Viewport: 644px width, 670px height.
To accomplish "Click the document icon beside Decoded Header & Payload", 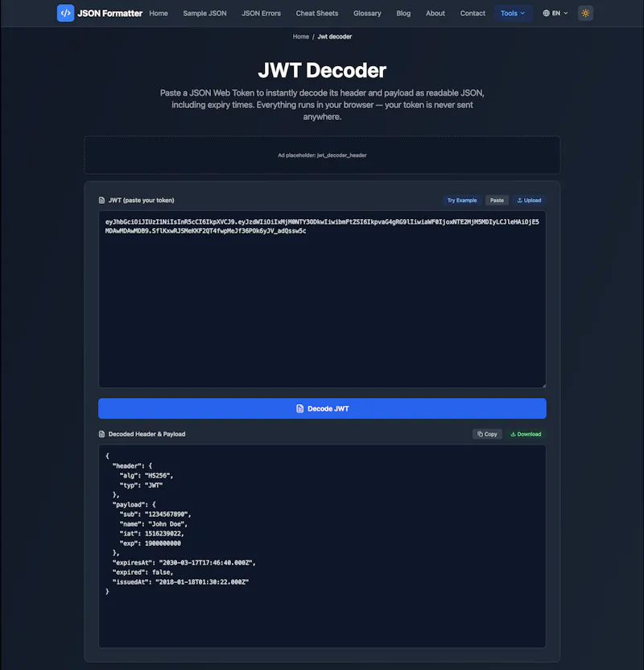I will 101,434.
